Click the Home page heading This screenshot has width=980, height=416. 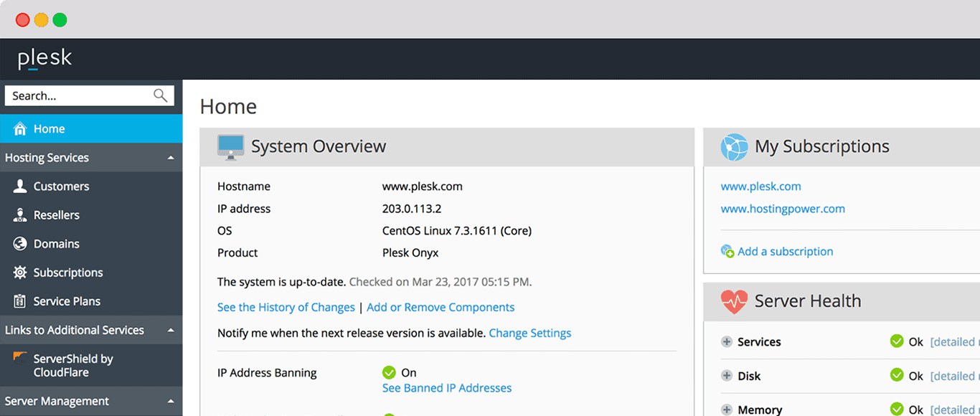pyautogui.click(x=228, y=106)
